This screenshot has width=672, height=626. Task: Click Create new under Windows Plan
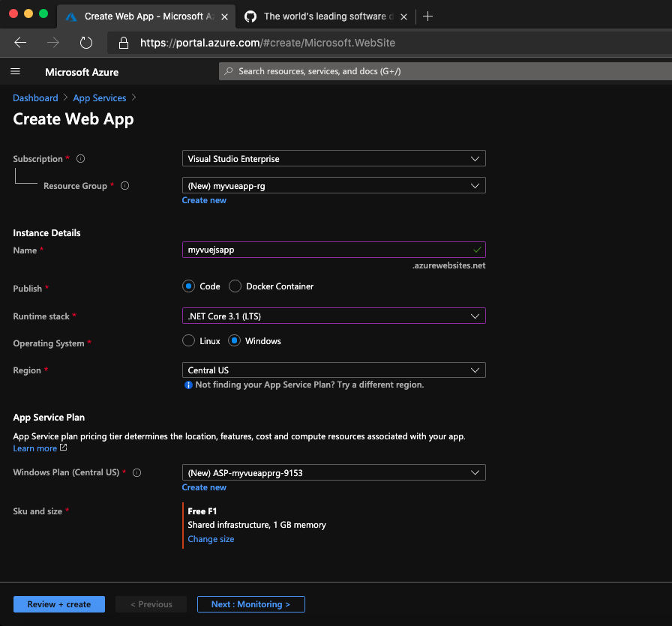pos(204,487)
